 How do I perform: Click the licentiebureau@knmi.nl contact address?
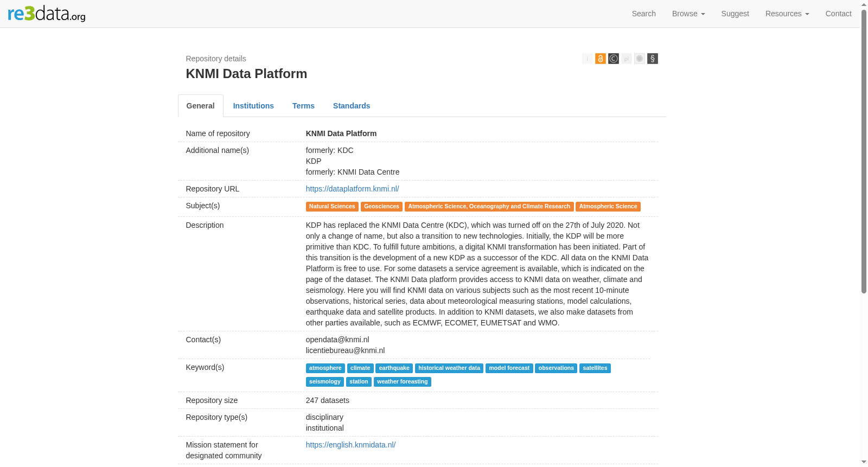click(346, 350)
